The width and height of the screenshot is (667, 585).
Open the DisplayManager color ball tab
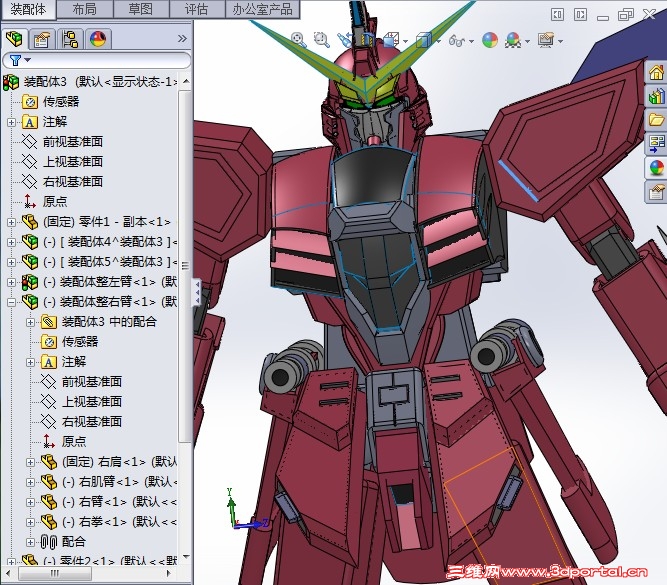pyautogui.click(x=98, y=39)
